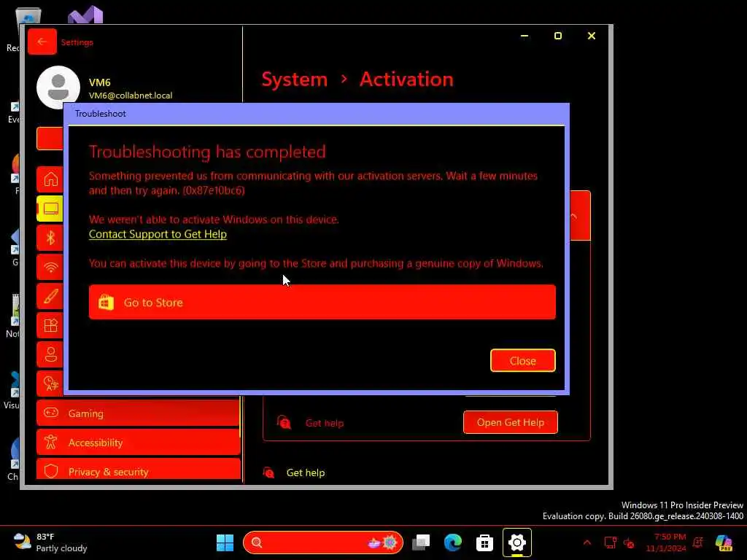This screenshot has width=747, height=560.
Task: Open the Network Wi-Fi icon in sidebar
Action: 50,267
